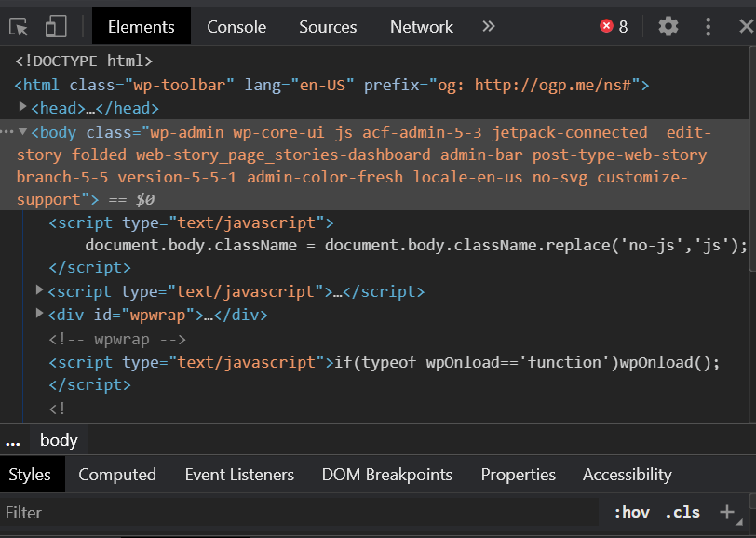
Task: Click the body node actions ellipsis
Action: (x=7, y=131)
